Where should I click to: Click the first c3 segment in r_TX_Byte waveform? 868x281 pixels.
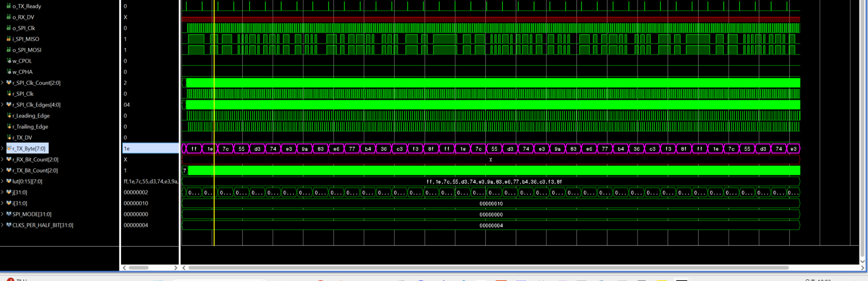coord(400,149)
